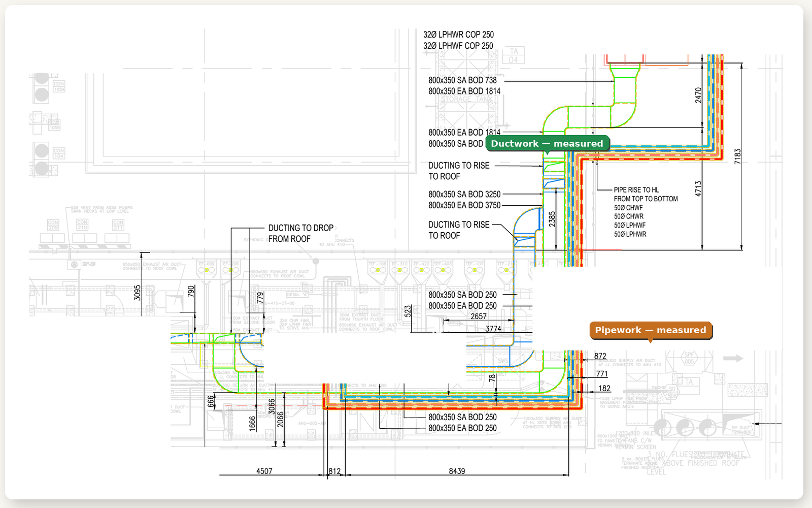Click the vertical dimension value 666
Image resolution: width=812 pixels, height=508 pixels.
click(211, 402)
